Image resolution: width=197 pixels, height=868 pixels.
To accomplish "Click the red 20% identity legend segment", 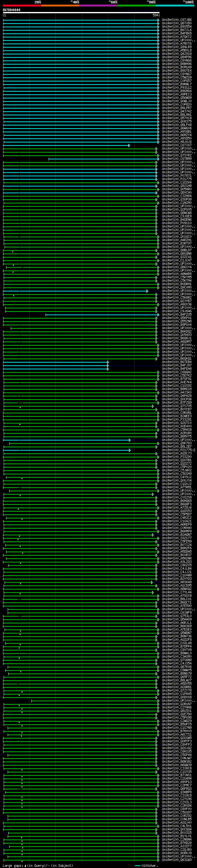I will click(22, 6).
